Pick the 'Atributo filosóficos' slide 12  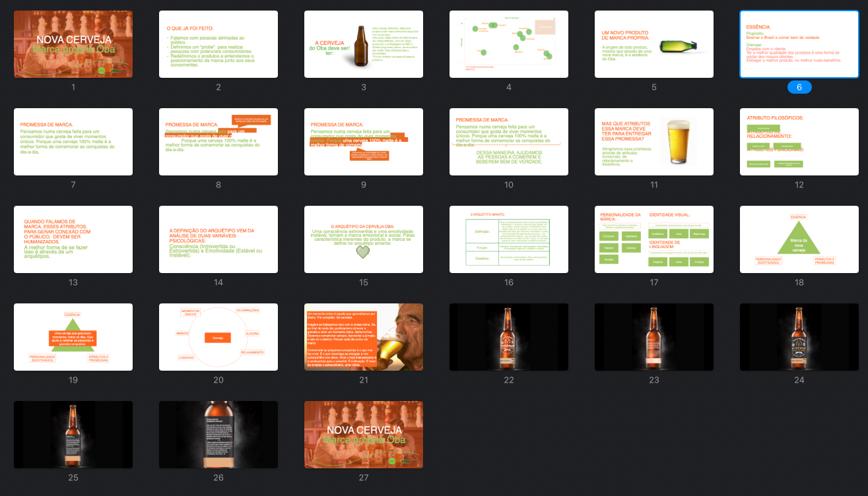coord(799,142)
